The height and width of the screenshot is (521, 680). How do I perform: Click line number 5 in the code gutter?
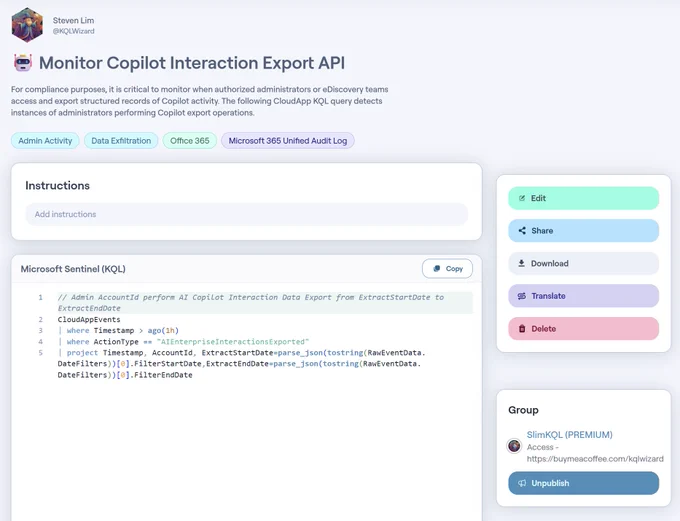(x=41, y=353)
